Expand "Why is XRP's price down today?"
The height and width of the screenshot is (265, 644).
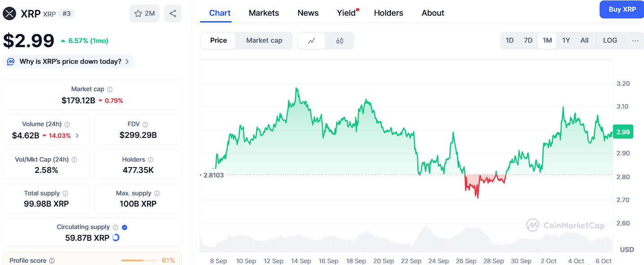tap(70, 62)
